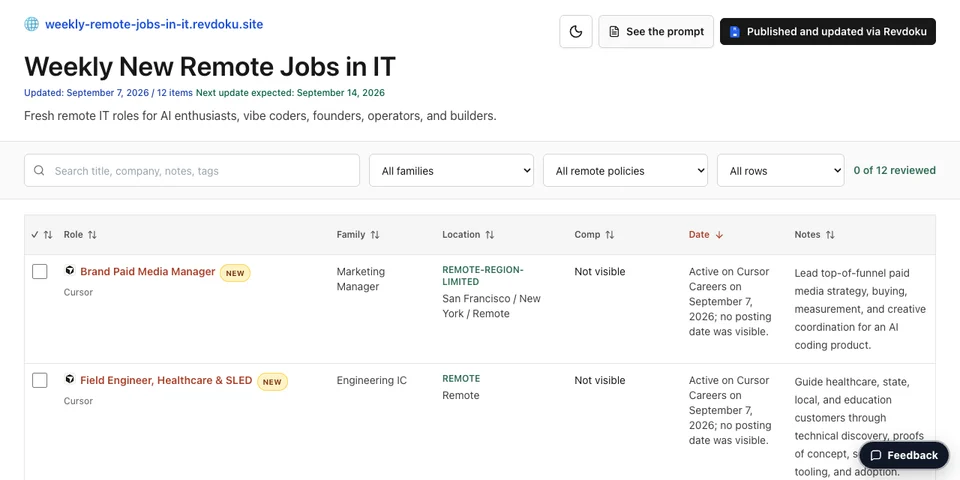Click the See the prompt button
The height and width of the screenshot is (480, 960).
[656, 32]
